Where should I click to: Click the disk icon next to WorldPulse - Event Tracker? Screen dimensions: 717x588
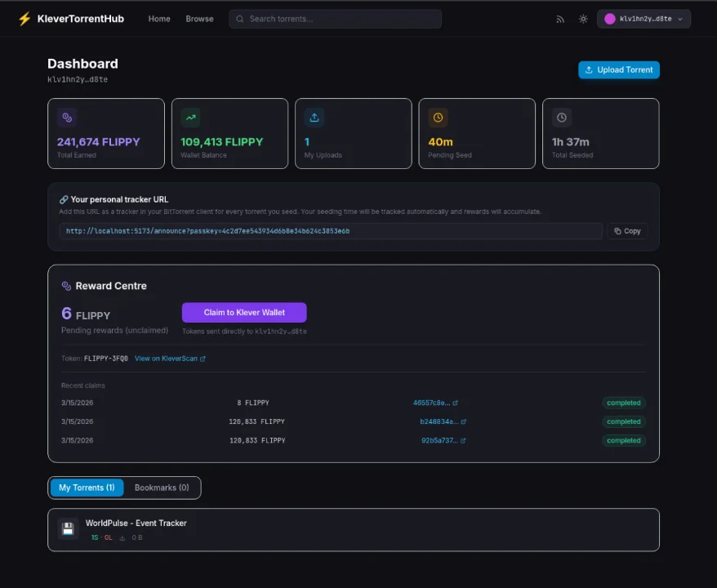click(x=68, y=528)
